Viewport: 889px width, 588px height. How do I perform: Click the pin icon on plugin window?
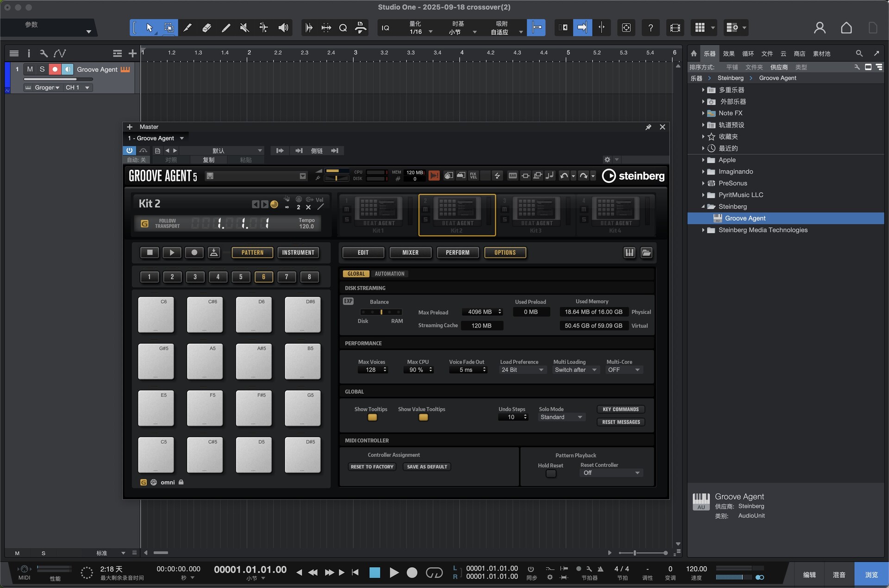(648, 127)
